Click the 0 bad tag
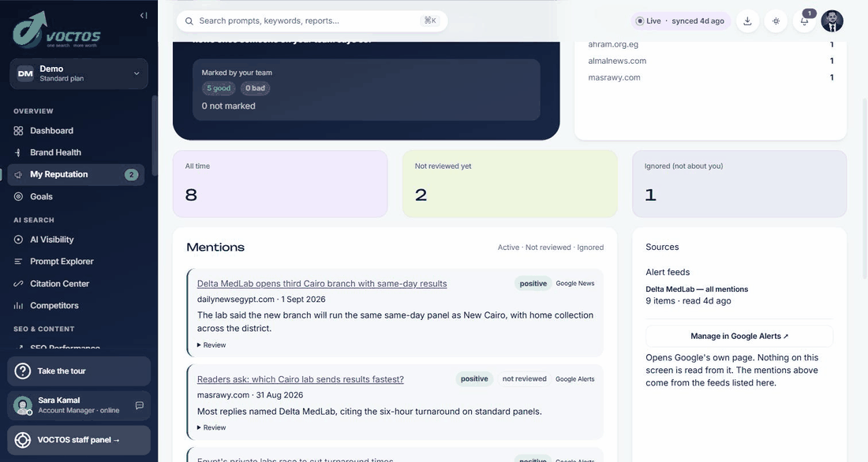This screenshot has height=462, width=868. 255,88
